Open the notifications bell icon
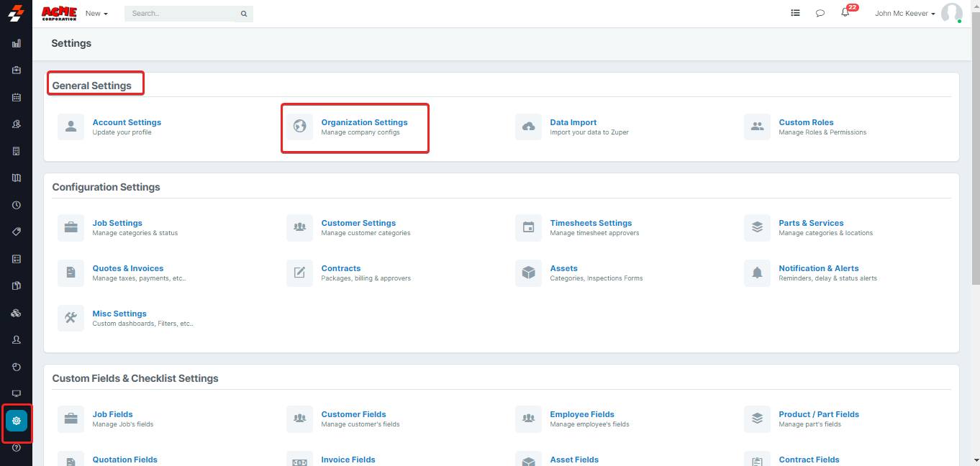 [x=845, y=13]
